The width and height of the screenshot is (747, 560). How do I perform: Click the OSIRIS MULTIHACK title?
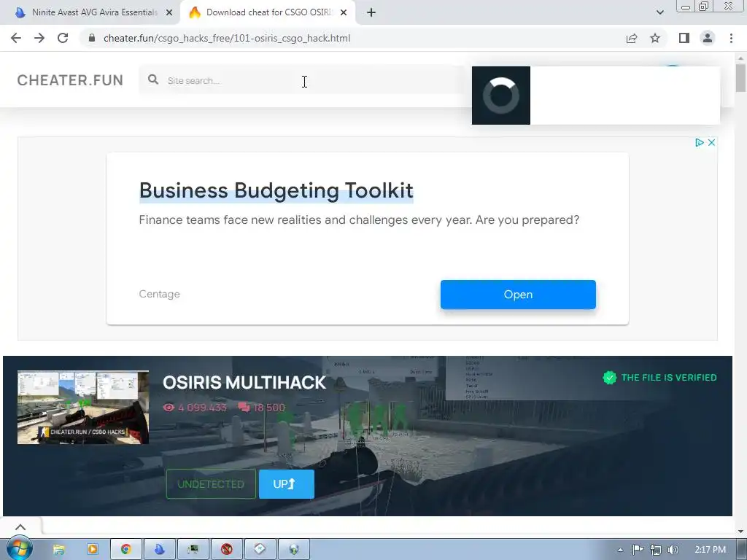(x=244, y=382)
